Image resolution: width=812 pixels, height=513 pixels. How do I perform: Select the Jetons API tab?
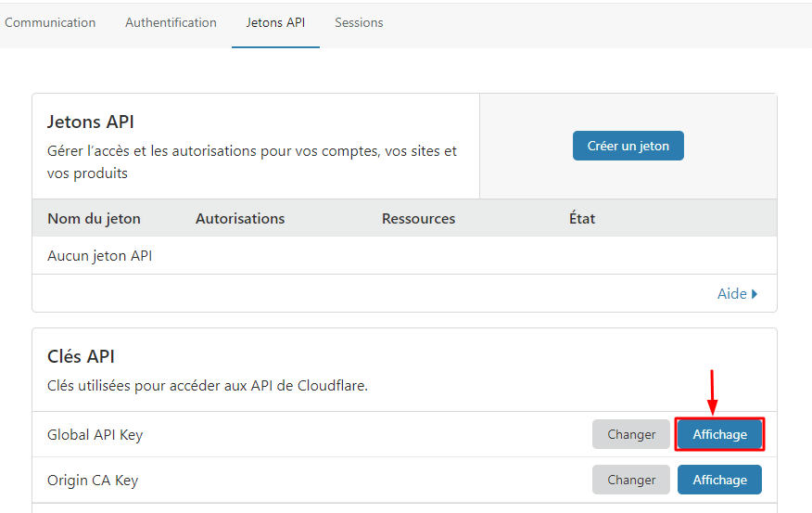[275, 22]
